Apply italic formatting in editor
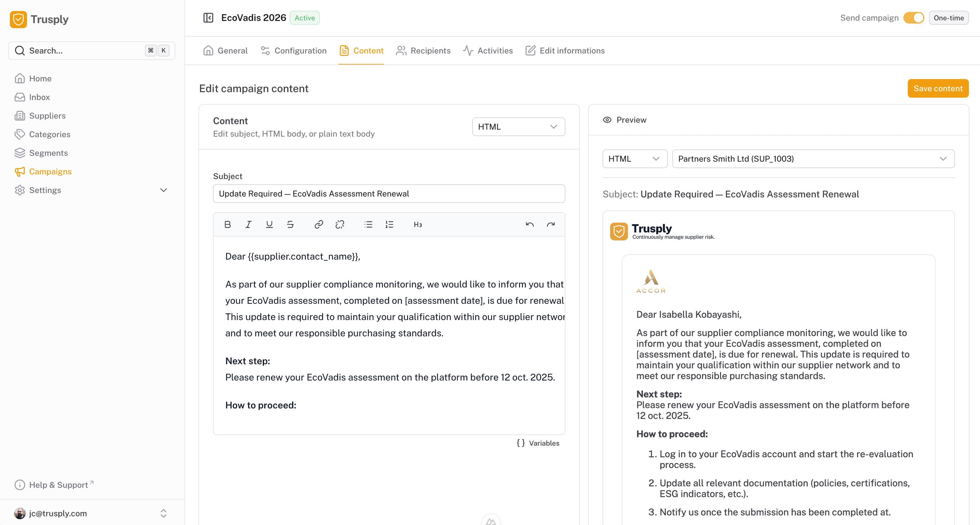The image size is (980, 525). [248, 224]
